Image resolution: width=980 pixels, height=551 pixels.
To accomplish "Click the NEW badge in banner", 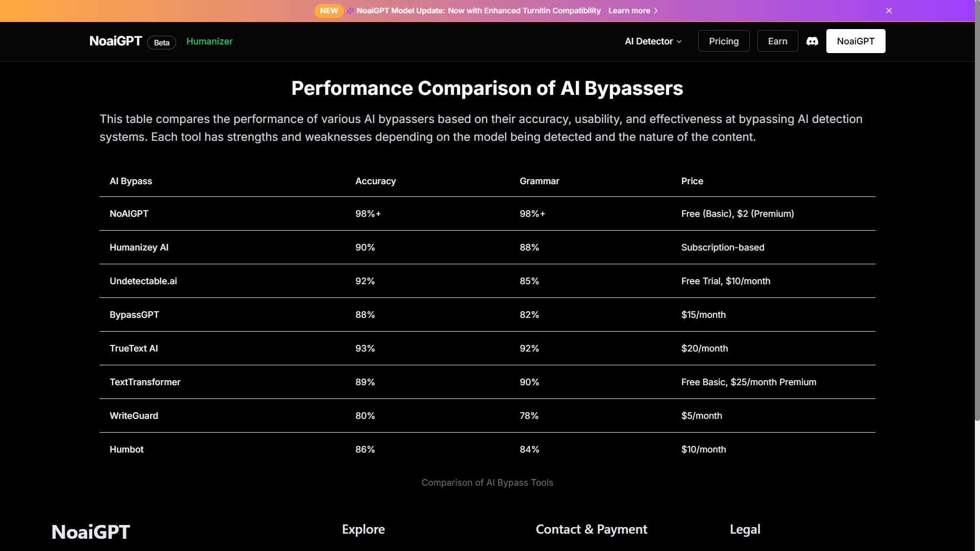I will tap(329, 11).
